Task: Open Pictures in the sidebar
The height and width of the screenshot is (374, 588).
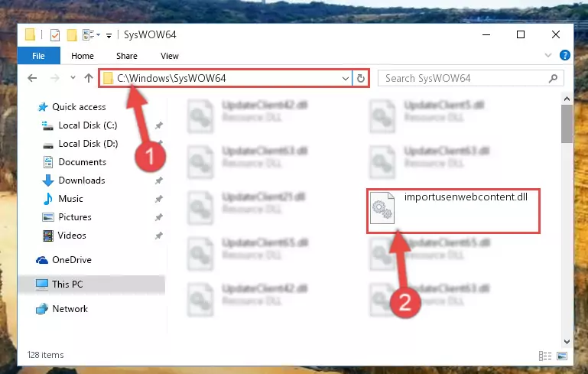Action: [75, 217]
